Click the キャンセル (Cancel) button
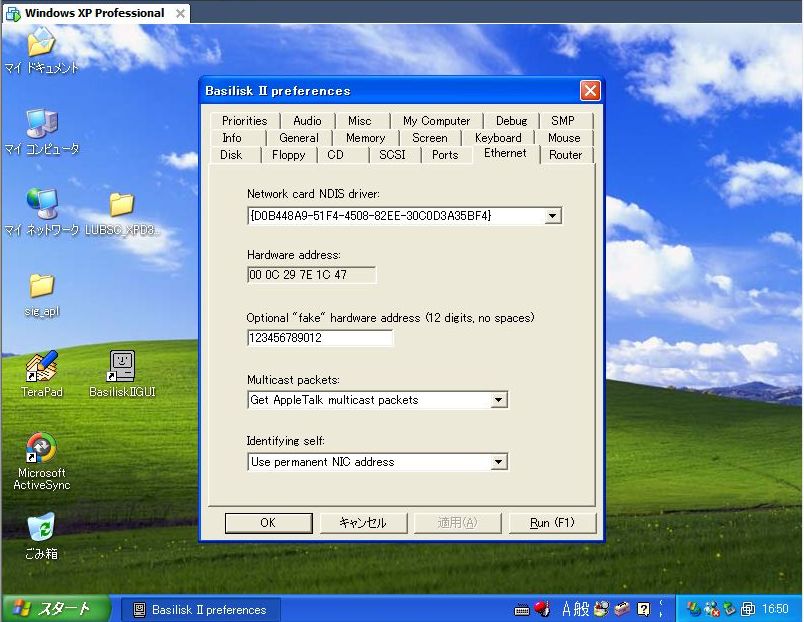This screenshot has height=622, width=804. [363, 523]
